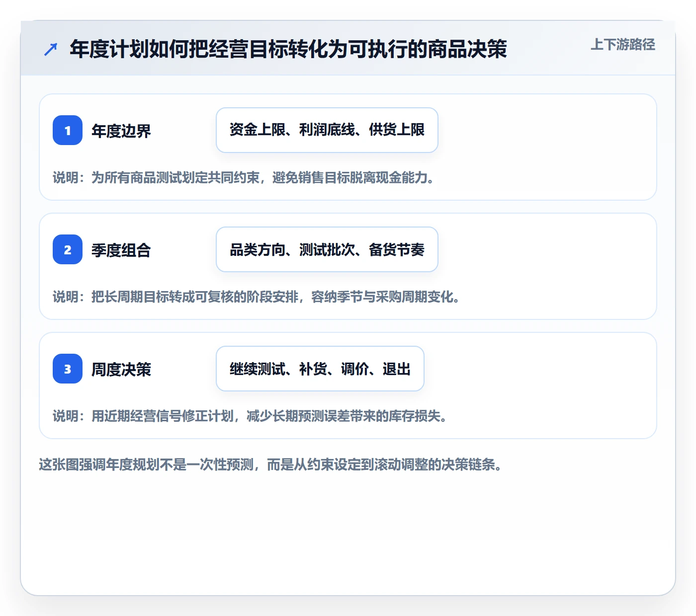Screen dimensions: 696x616
Task: Click the blue number 1 badge
Action: pos(68,130)
